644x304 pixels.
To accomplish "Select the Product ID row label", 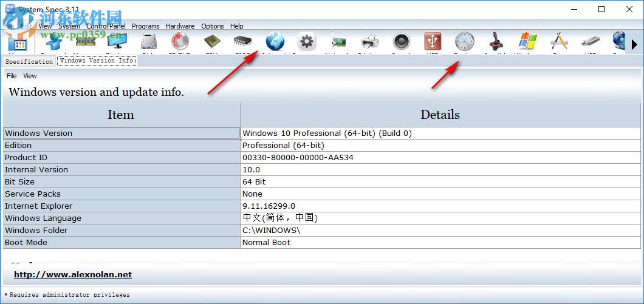I will click(x=122, y=158).
